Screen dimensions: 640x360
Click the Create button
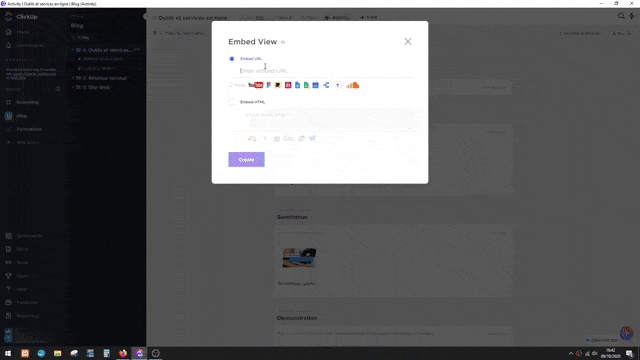[246, 160]
